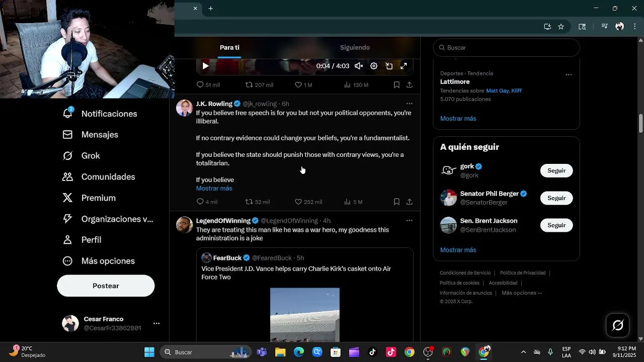Open the Windows Start menu
The height and width of the screenshot is (362, 644).
click(x=149, y=352)
